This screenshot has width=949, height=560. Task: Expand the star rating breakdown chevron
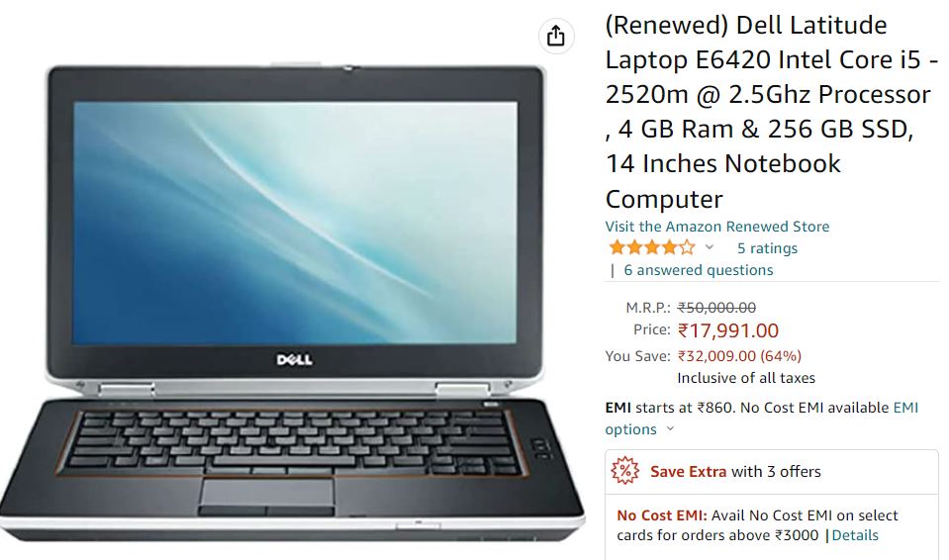[710, 247]
